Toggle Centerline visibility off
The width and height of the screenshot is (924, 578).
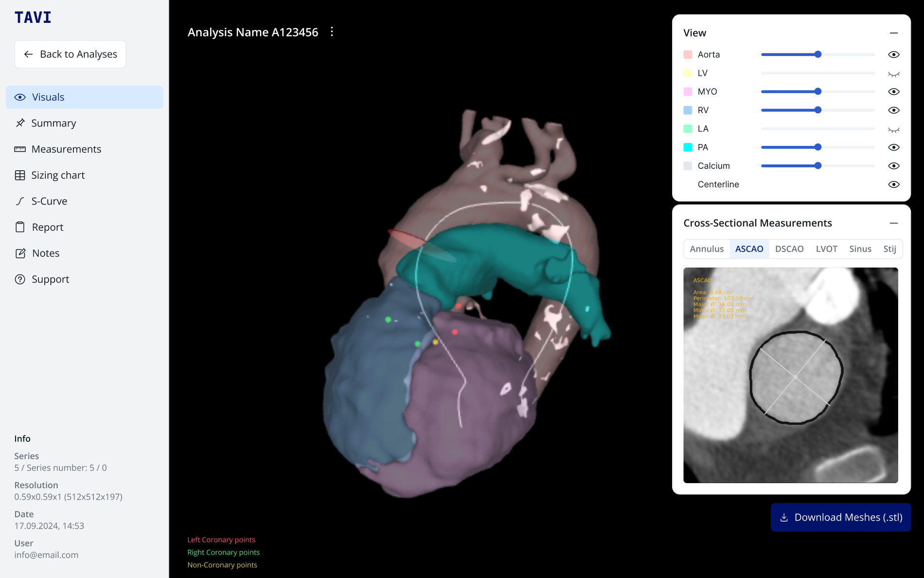click(893, 184)
